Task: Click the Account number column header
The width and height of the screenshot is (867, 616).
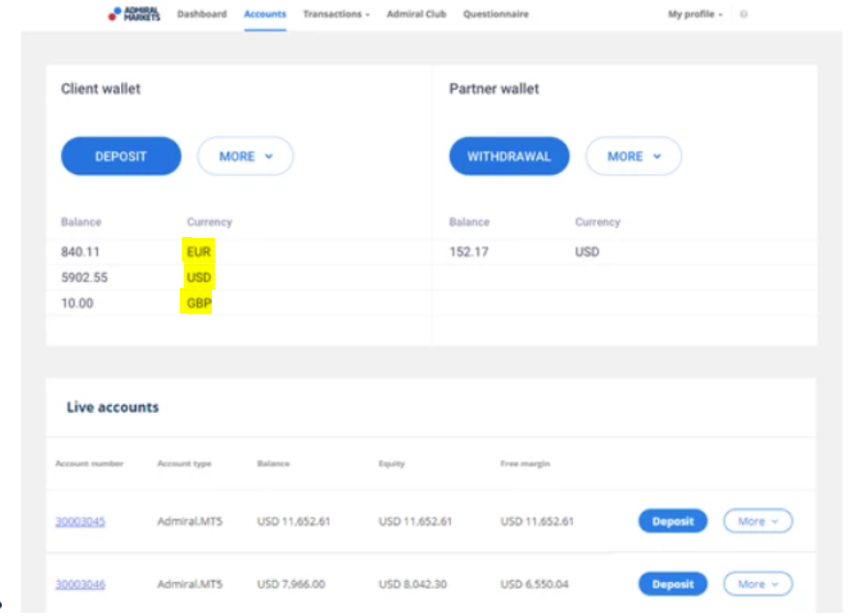Action: click(90, 463)
